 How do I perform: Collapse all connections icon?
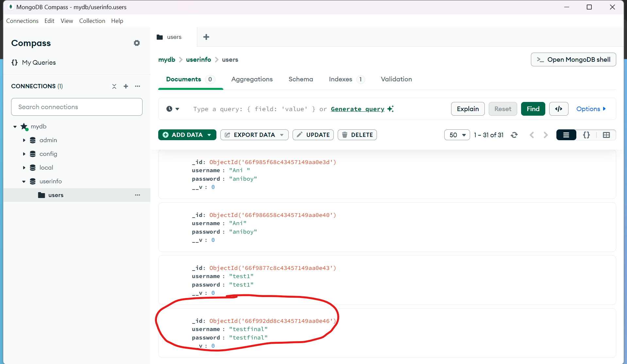coord(114,86)
